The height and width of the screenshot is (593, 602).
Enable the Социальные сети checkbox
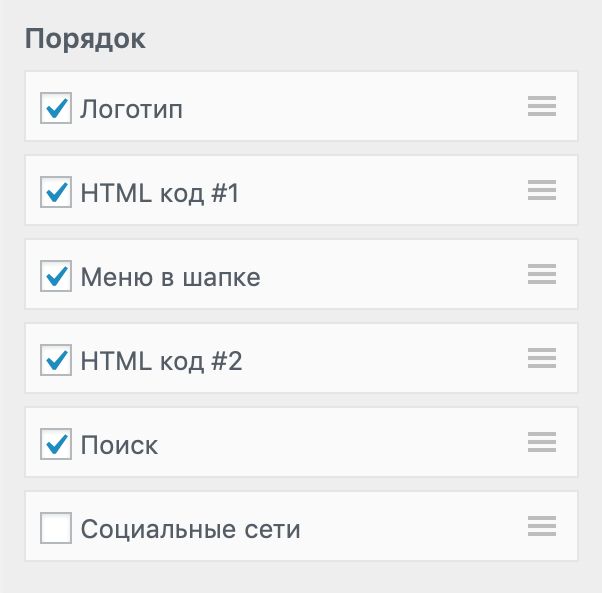point(56,528)
